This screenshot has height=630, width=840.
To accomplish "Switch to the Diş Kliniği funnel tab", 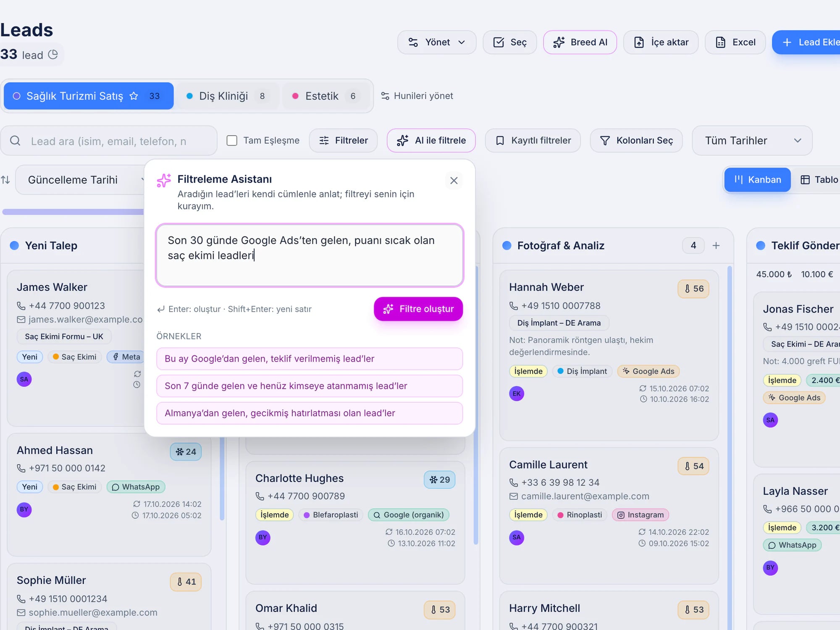I will pyautogui.click(x=227, y=96).
